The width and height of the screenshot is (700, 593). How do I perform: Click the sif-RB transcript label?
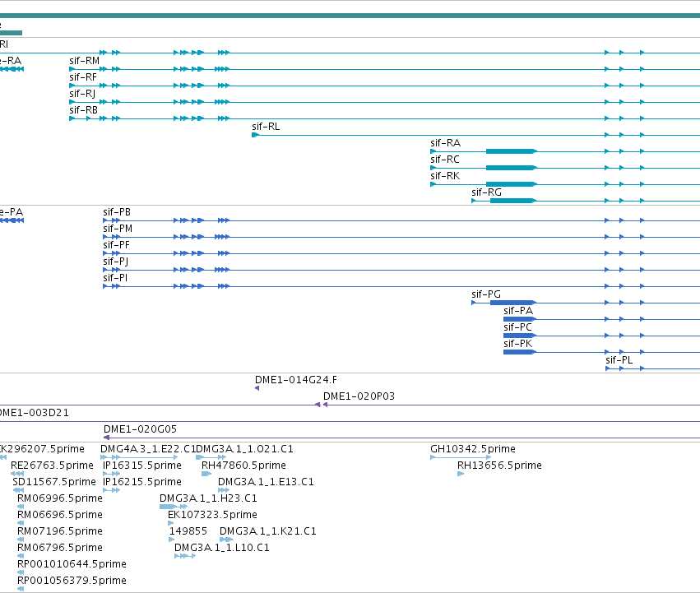click(x=83, y=110)
